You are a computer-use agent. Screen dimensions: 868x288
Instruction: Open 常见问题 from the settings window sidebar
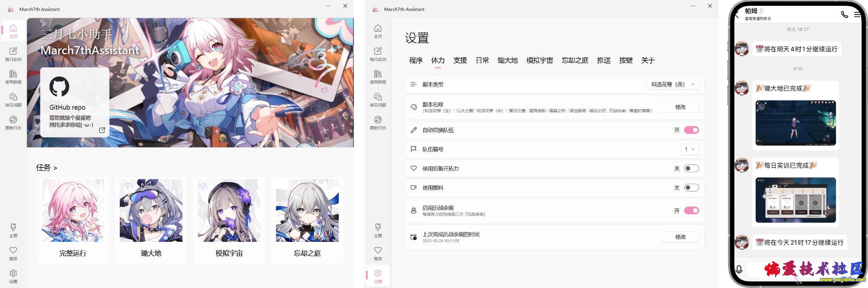point(378,100)
